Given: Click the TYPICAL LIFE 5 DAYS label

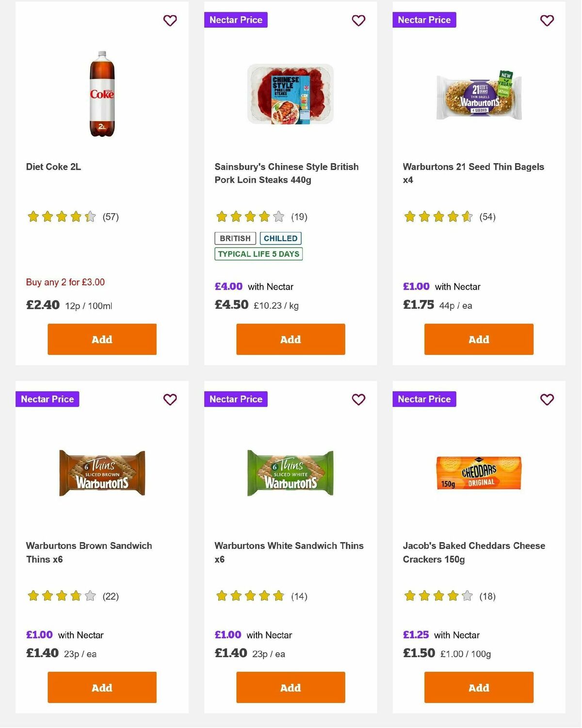Looking at the screenshot, I should point(258,254).
